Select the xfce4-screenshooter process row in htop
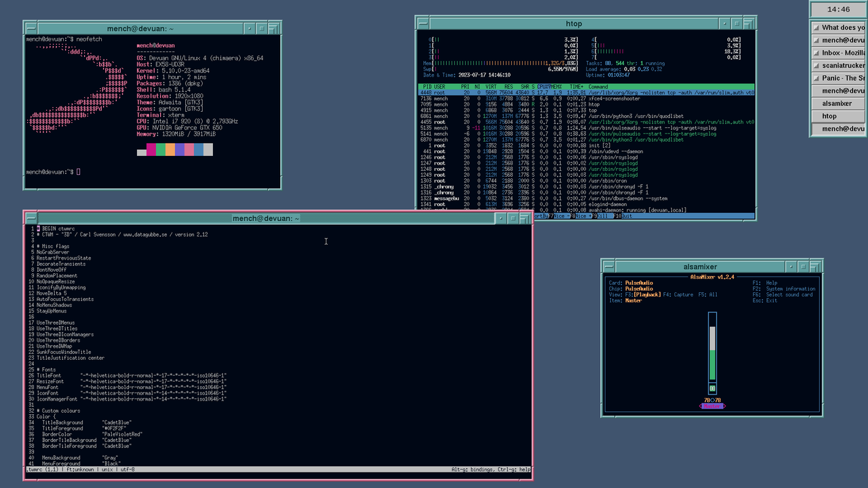 (x=587, y=98)
